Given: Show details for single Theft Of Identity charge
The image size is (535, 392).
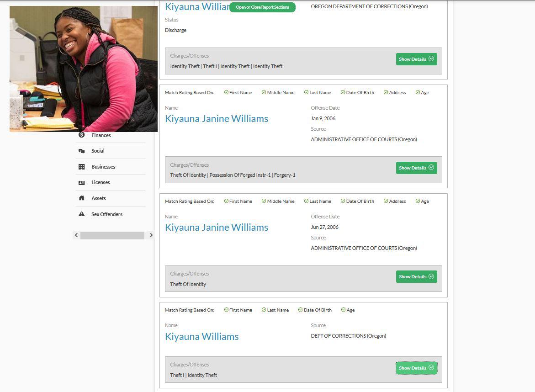Looking at the screenshot, I should (416, 276).
